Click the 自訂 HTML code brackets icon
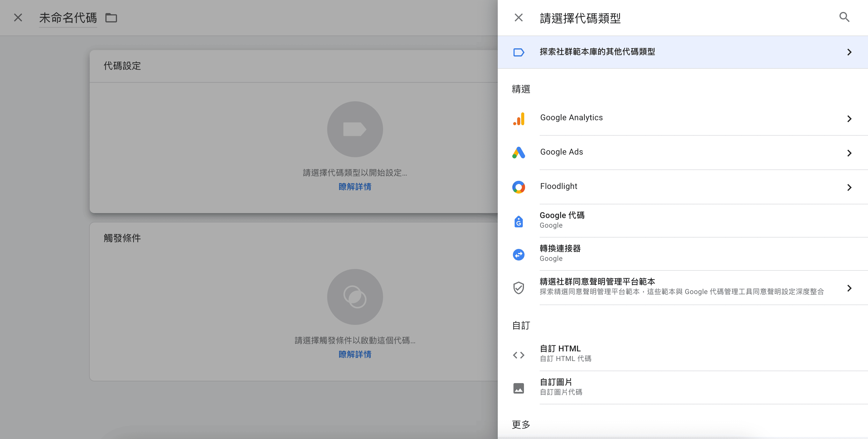 pos(519,355)
